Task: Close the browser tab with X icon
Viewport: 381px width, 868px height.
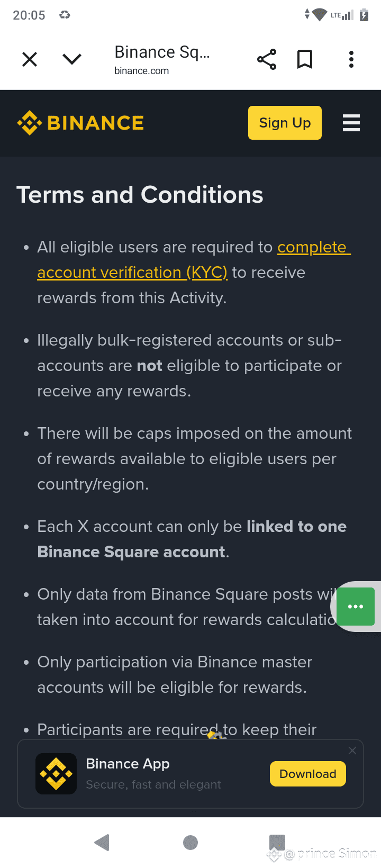Action: (x=30, y=59)
